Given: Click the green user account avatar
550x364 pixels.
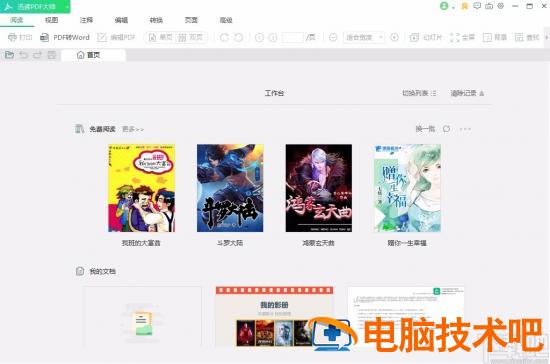Looking at the screenshot, I should tap(444, 6).
